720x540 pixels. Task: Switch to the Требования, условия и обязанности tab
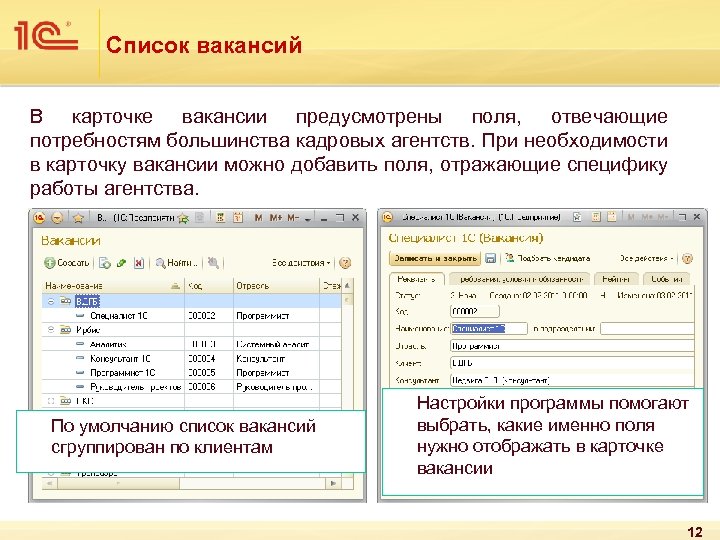coord(521,279)
